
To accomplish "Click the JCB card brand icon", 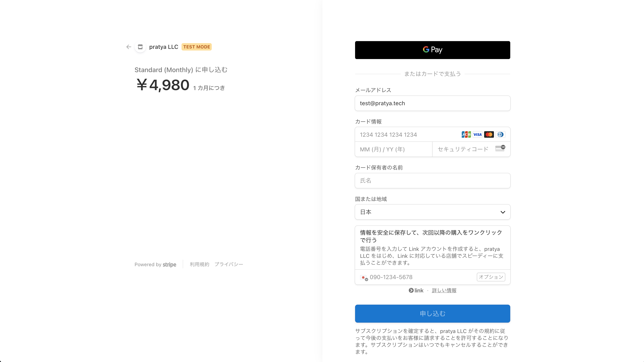I will [x=466, y=135].
